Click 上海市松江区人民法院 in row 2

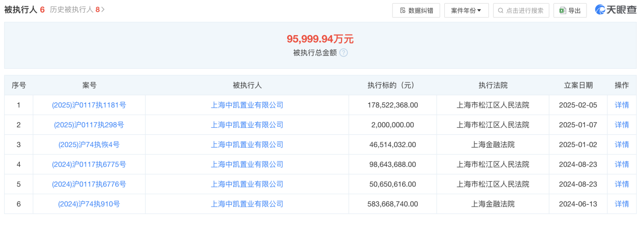click(x=493, y=125)
